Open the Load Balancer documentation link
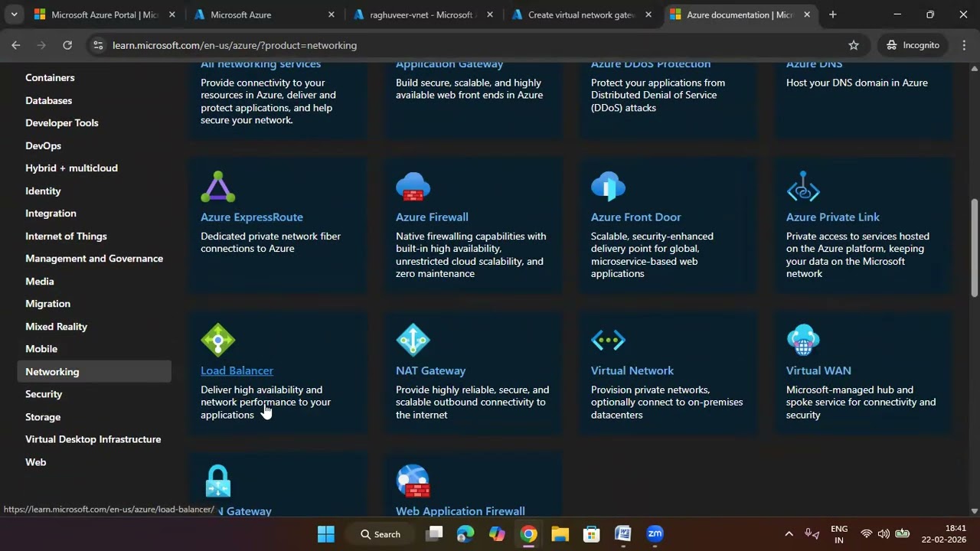This screenshot has height=551, width=980. [x=237, y=370]
